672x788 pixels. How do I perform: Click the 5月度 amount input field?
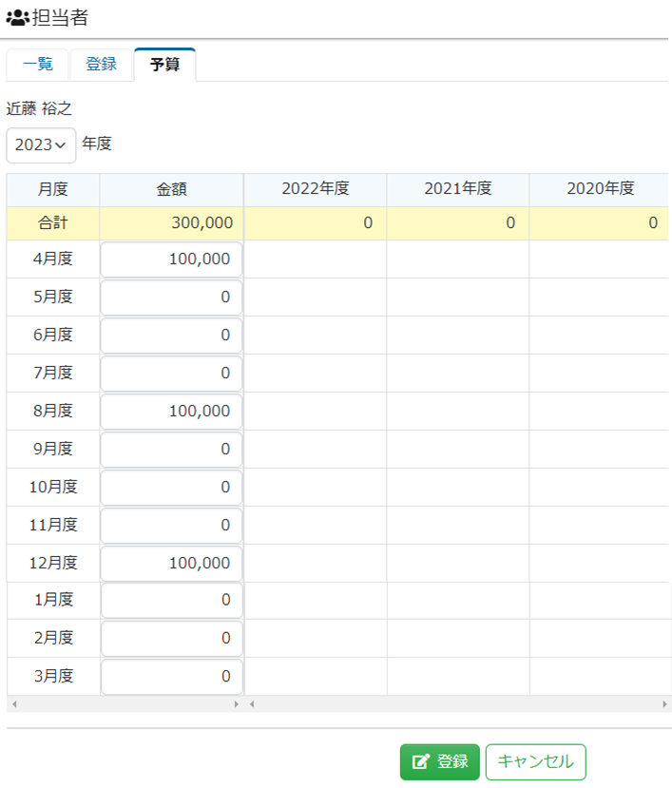[x=171, y=297]
